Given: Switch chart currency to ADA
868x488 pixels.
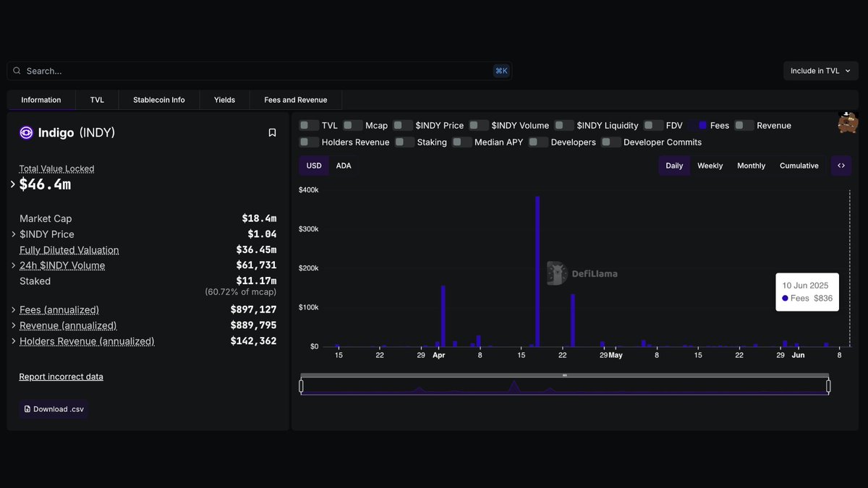Looking at the screenshot, I should pos(344,166).
